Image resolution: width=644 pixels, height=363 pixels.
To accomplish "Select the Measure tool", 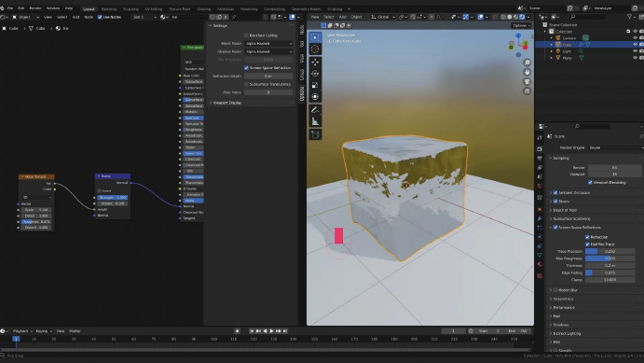I will 315,121.
